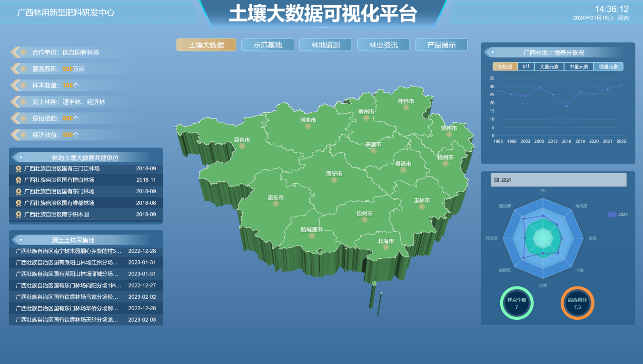Click the chevron icon beside 合作单位
The height and width of the screenshot is (364, 643).
coord(16,52)
